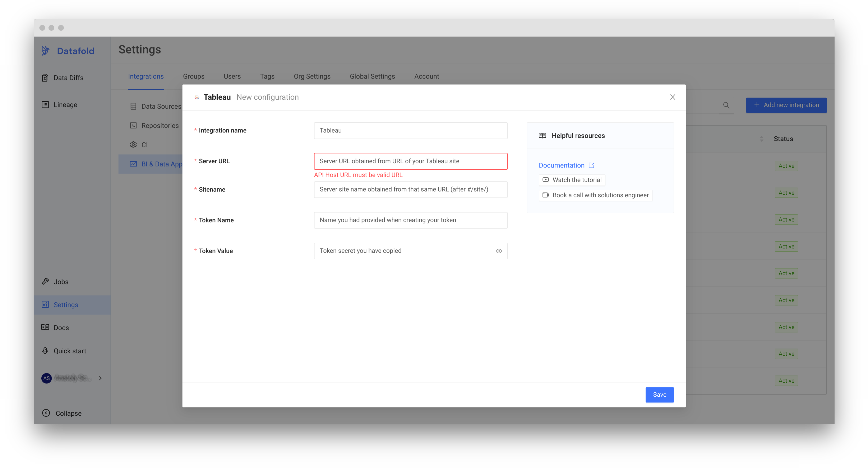Click Documentation external link icon
This screenshot has height=472, width=868.
click(591, 165)
